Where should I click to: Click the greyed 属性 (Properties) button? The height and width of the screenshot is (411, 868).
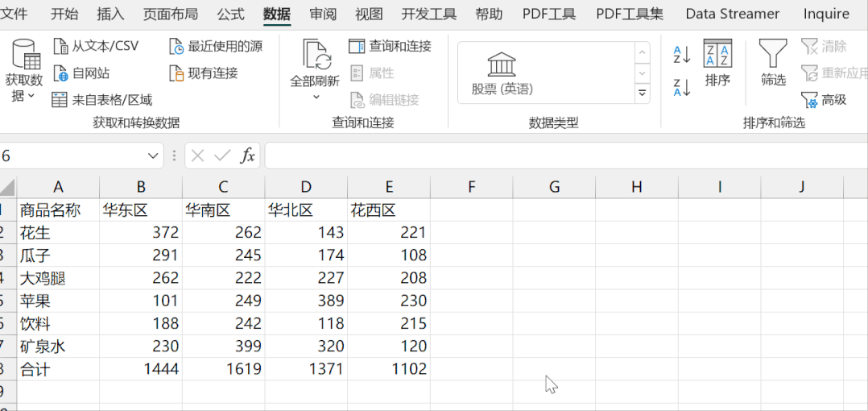tap(372, 73)
